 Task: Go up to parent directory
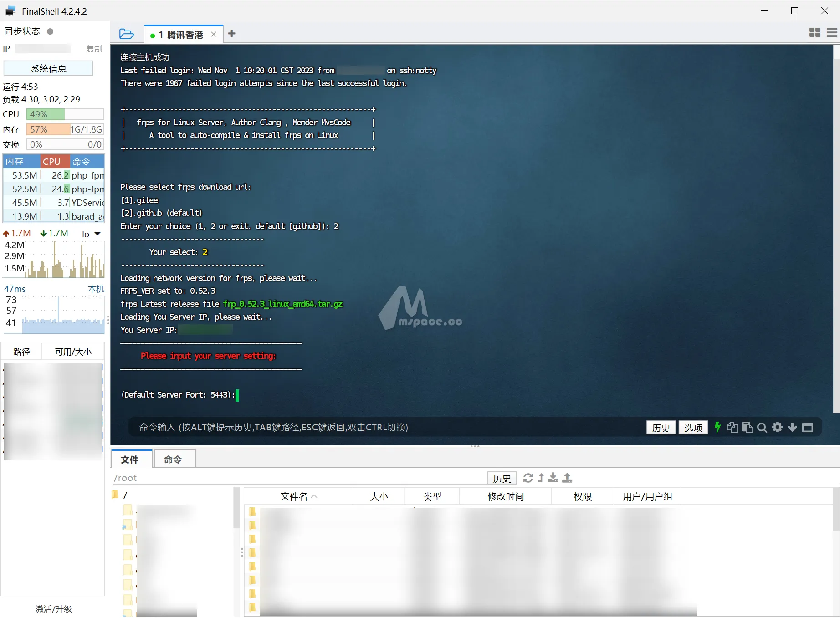(x=541, y=478)
